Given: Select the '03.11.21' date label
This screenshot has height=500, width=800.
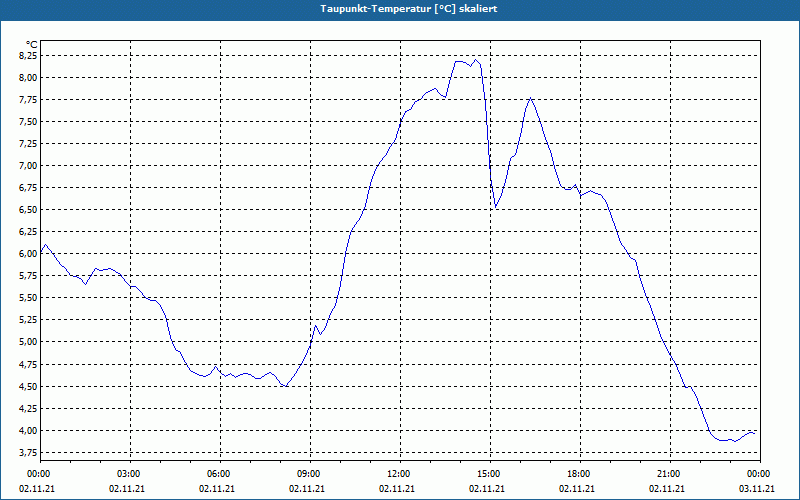Looking at the screenshot, I should click(757, 489).
